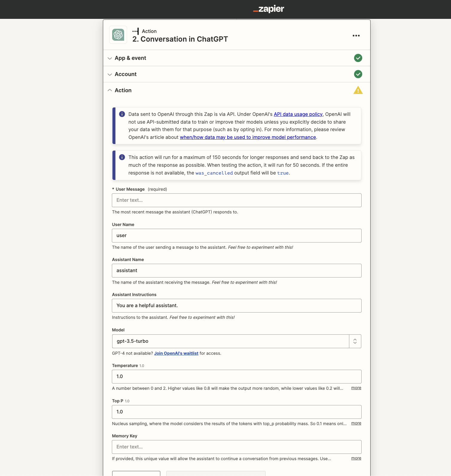Image resolution: width=451 pixels, height=476 pixels.
Task: Click the info icon in the OpenAI data notice
Action: [122, 114]
